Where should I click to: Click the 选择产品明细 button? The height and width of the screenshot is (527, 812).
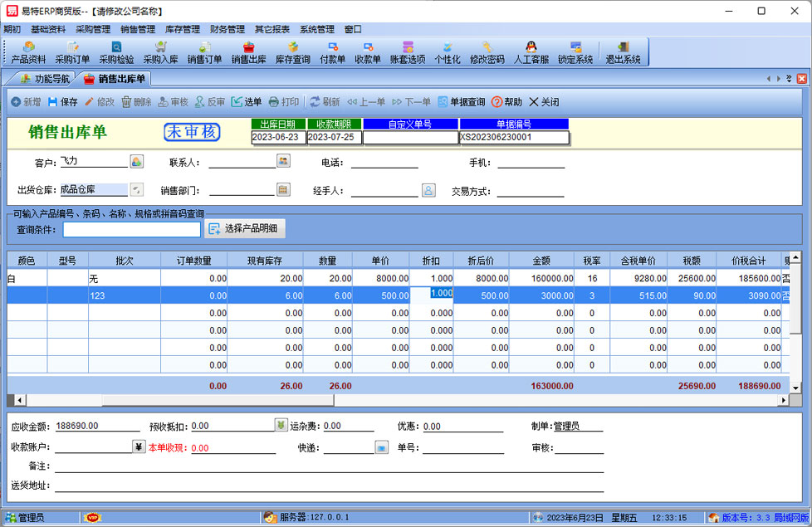[245, 229]
